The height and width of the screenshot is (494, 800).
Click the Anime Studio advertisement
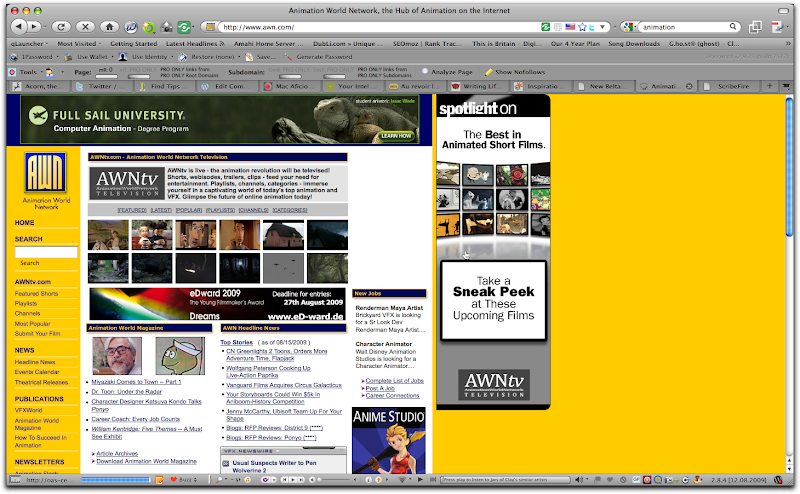[x=389, y=440]
